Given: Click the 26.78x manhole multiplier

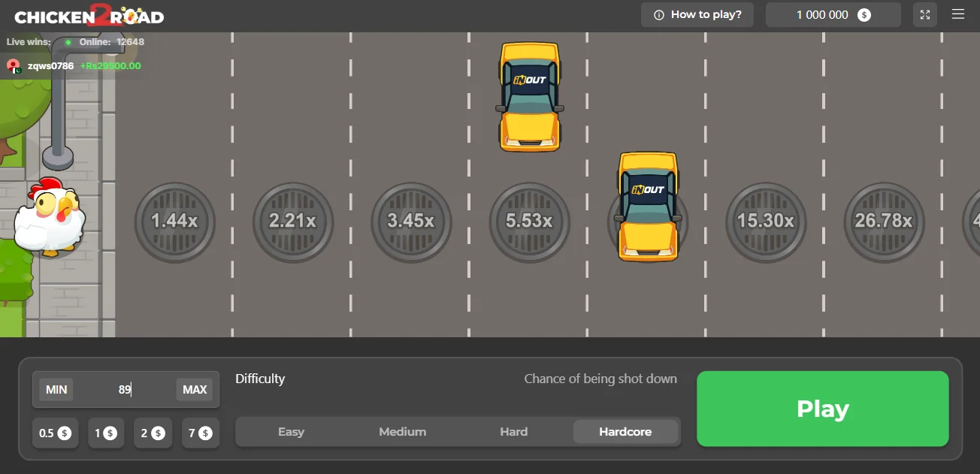Looking at the screenshot, I should click(884, 222).
